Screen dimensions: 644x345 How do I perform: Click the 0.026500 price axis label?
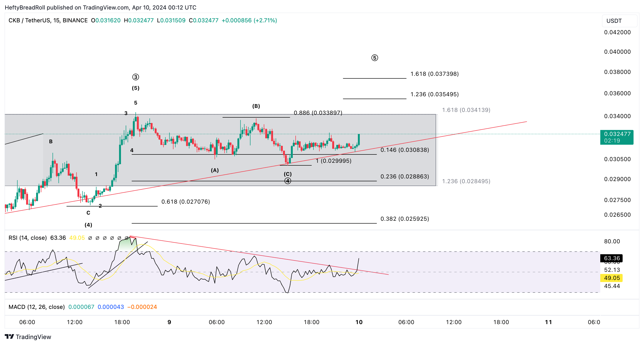[x=617, y=215]
